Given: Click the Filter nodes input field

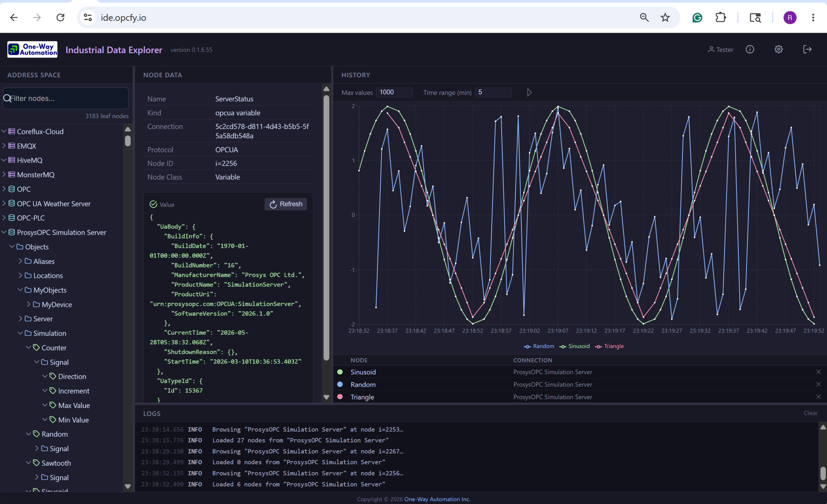Looking at the screenshot, I should tap(66, 98).
